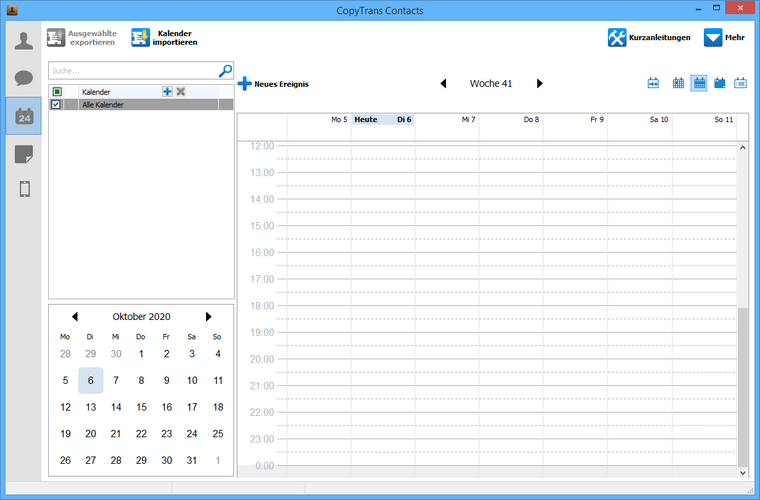Select the Mo 5 day column header
760x500 pixels.
tap(319, 120)
